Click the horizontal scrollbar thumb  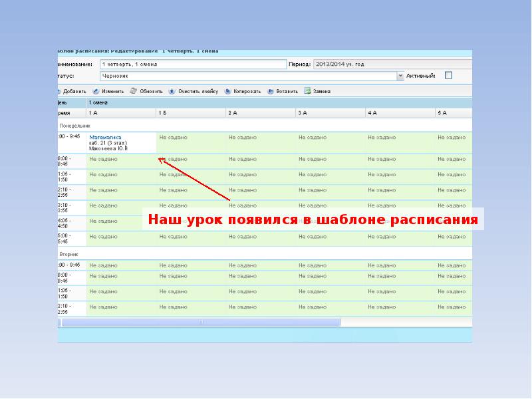pos(199,322)
